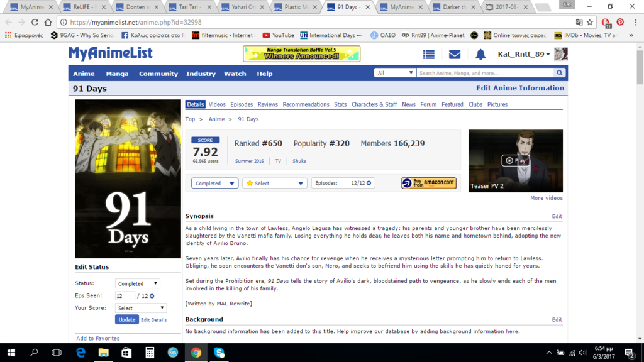Expand the Completed status dropdown
This screenshot has height=362, width=644.
[214, 183]
